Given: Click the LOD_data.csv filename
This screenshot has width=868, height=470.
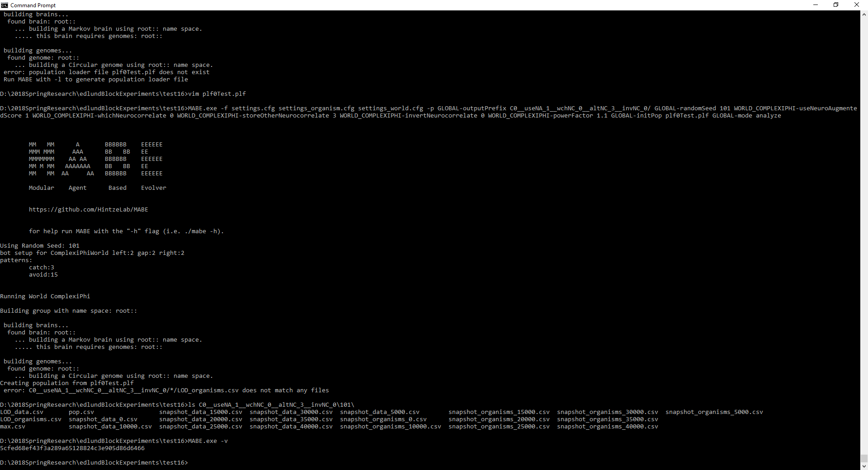Looking at the screenshot, I should pyautogui.click(x=21, y=412).
